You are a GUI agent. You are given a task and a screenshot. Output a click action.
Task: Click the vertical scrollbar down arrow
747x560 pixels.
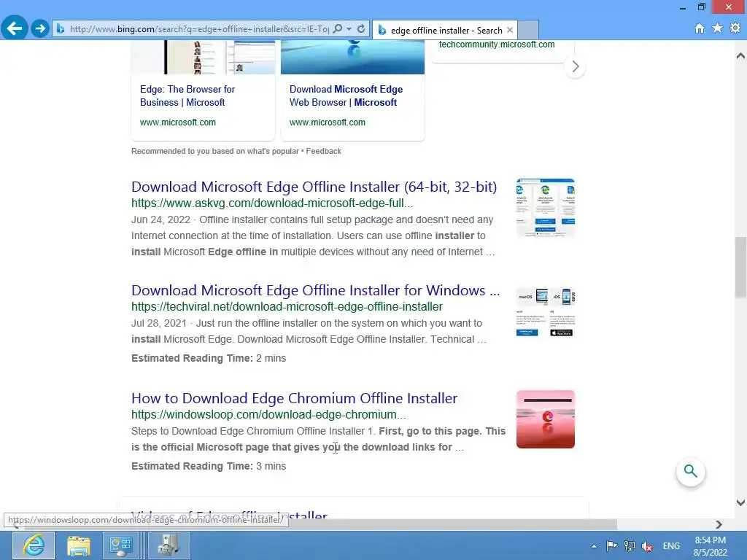(x=741, y=502)
